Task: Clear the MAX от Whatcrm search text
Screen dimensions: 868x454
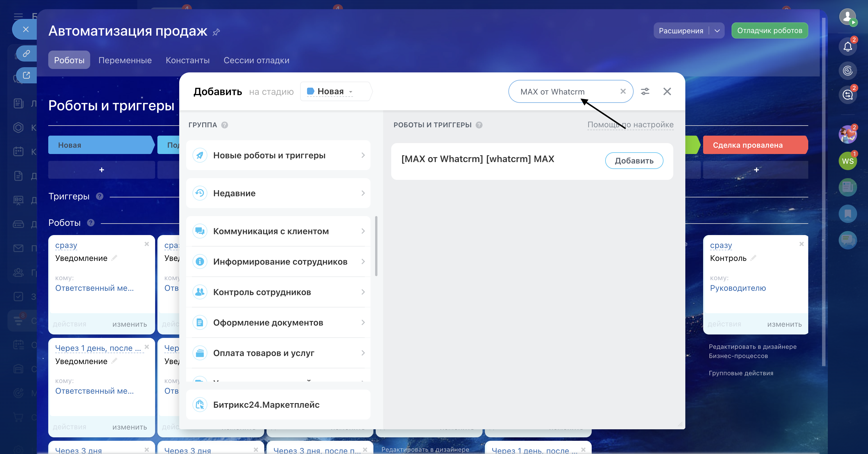Action: (x=623, y=91)
